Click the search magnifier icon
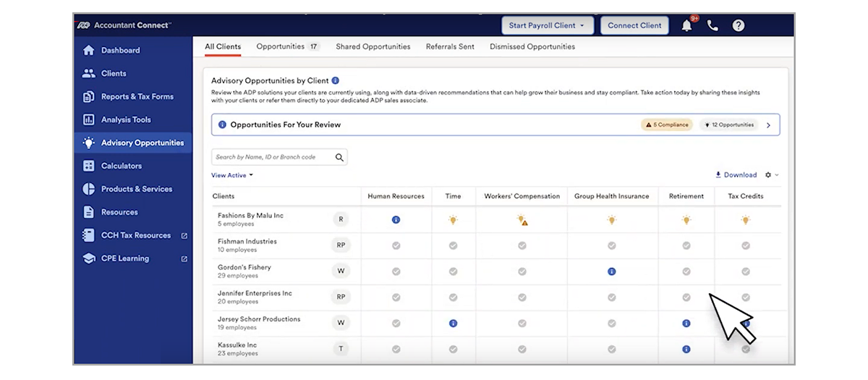The height and width of the screenshot is (380, 868). pos(339,157)
